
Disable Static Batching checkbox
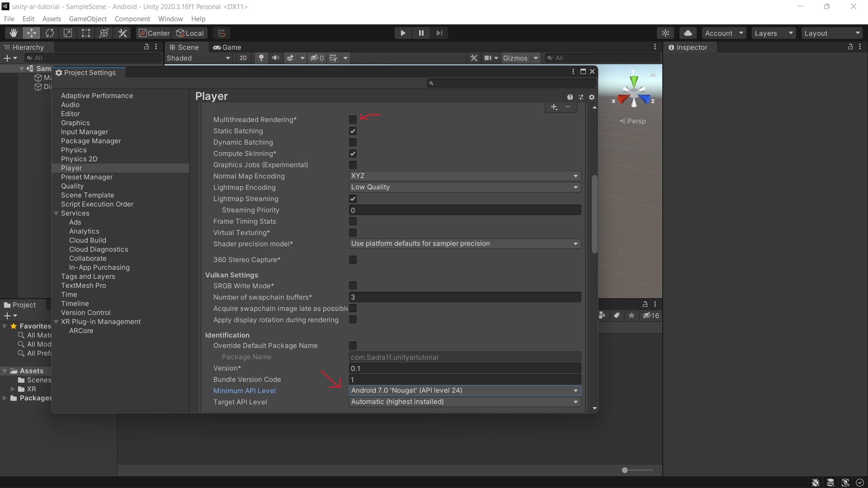tap(353, 131)
